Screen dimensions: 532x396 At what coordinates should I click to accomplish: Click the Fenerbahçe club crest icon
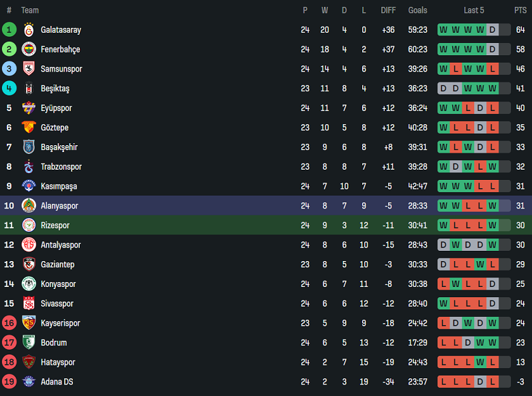[x=29, y=49]
